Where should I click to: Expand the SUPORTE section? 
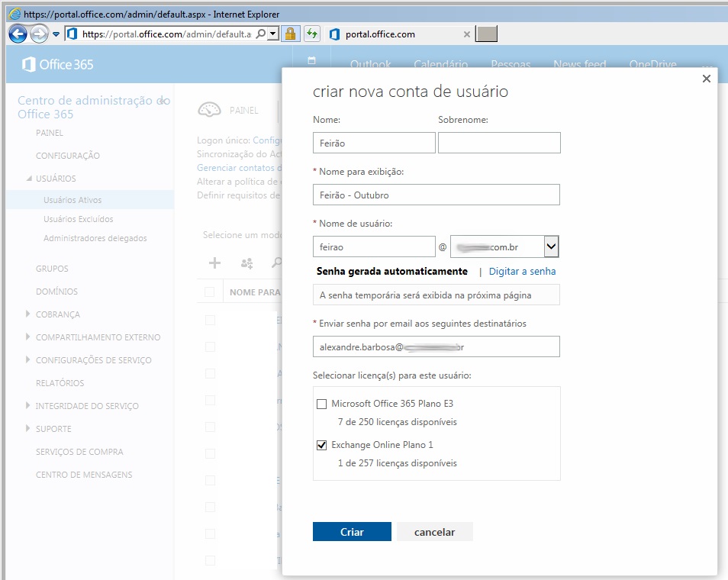coord(28,429)
